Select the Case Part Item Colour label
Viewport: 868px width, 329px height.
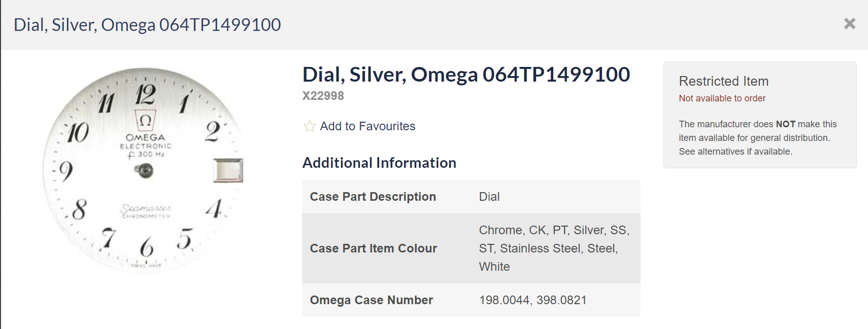coord(374,248)
